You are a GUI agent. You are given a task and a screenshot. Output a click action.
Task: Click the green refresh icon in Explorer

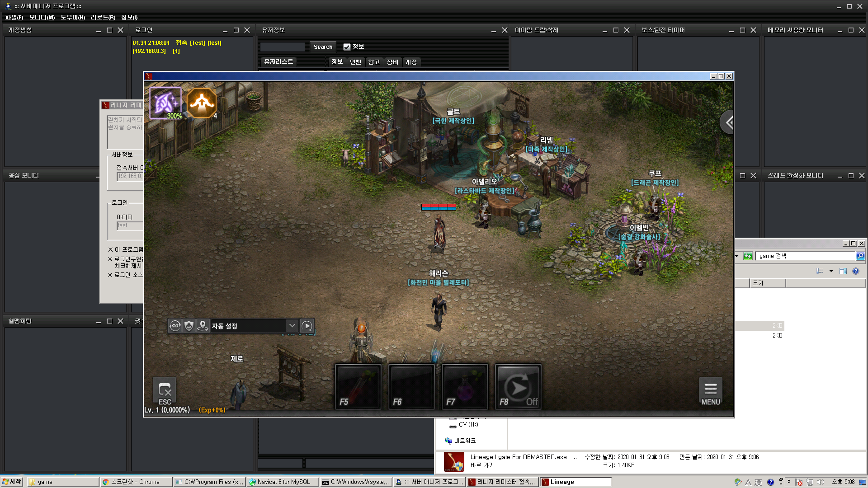[748, 256]
